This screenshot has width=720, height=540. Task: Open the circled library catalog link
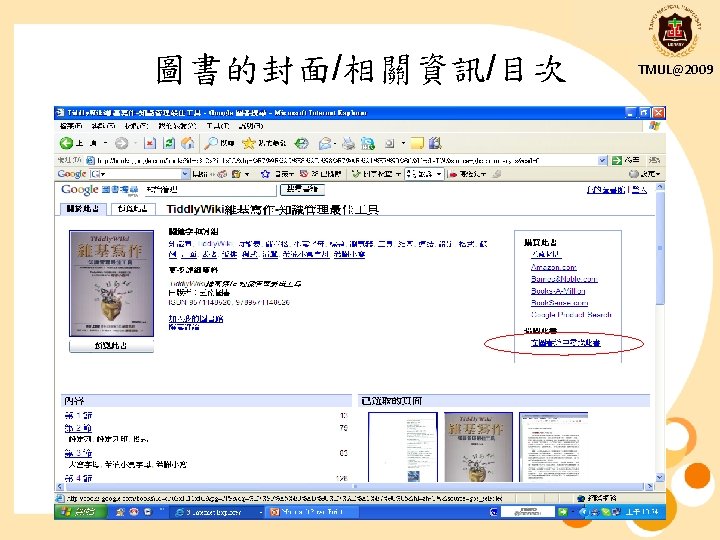pyautogui.click(x=566, y=343)
